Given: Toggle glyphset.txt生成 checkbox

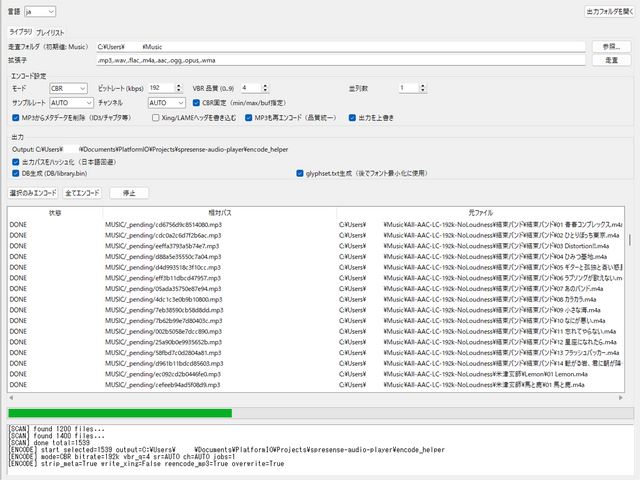Looking at the screenshot, I should pyautogui.click(x=300, y=172).
